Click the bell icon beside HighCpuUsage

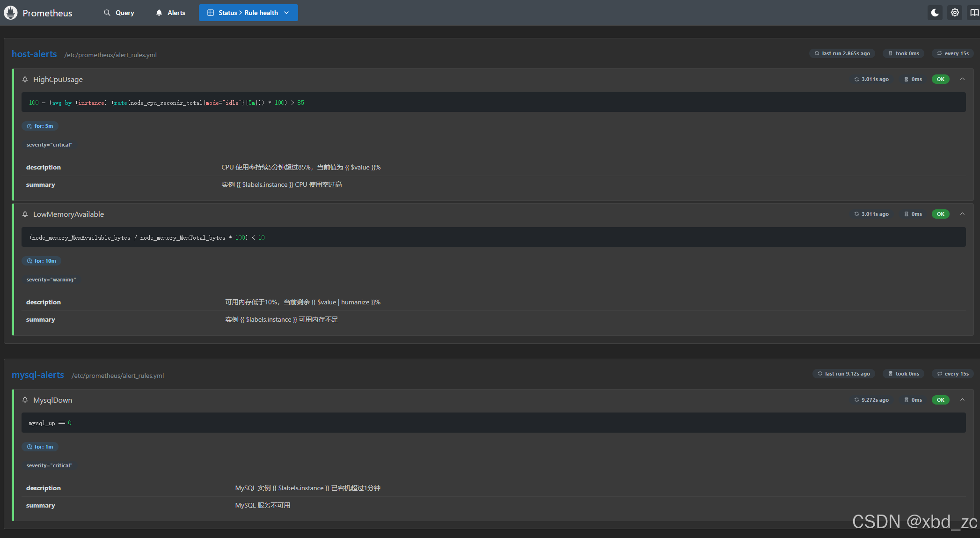coord(25,80)
